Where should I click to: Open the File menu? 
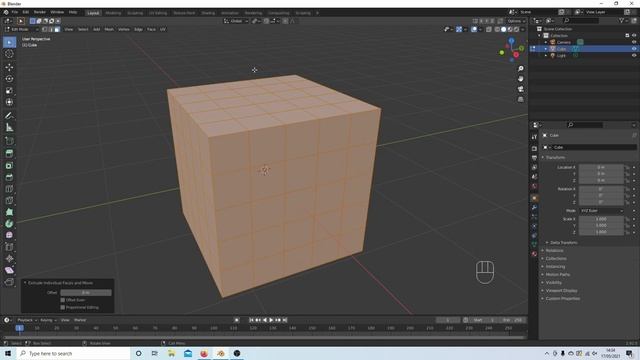[15, 12]
